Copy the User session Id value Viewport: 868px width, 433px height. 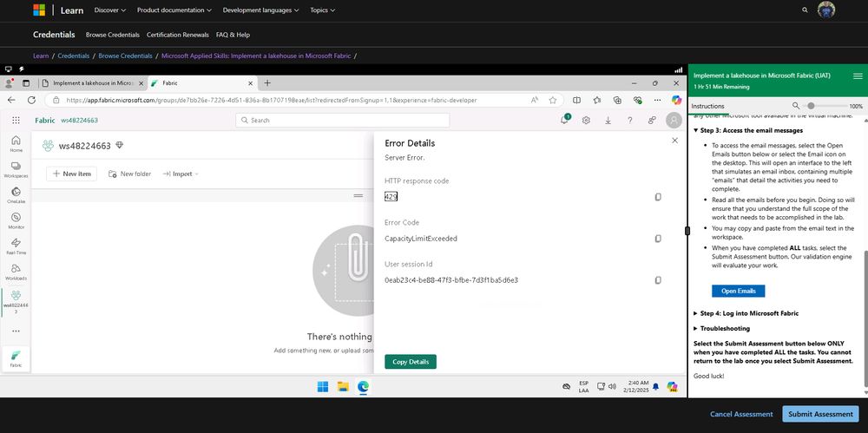[x=658, y=280]
